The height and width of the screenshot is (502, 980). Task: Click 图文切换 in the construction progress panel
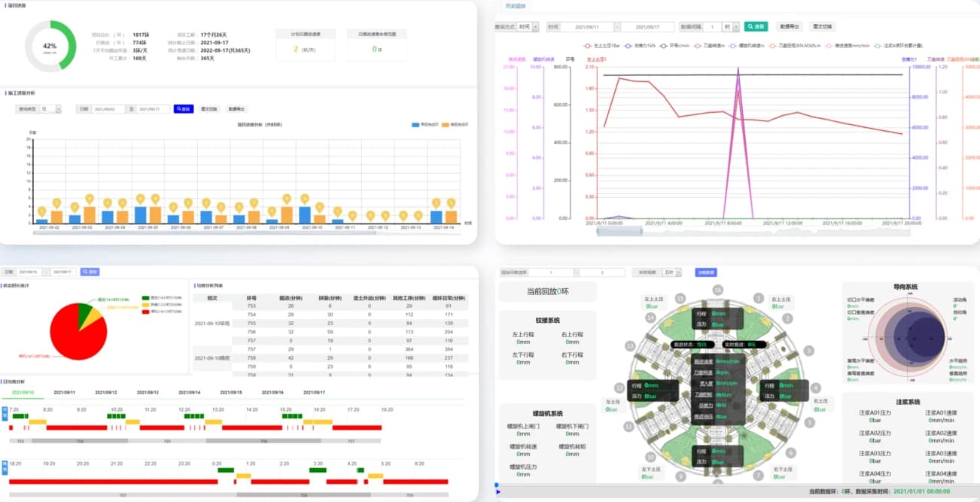pos(209,109)
